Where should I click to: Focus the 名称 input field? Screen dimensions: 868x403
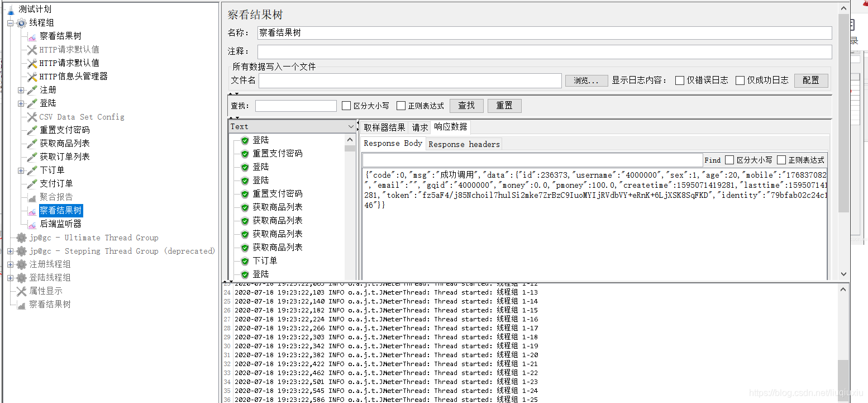click(x=545, y=33)
